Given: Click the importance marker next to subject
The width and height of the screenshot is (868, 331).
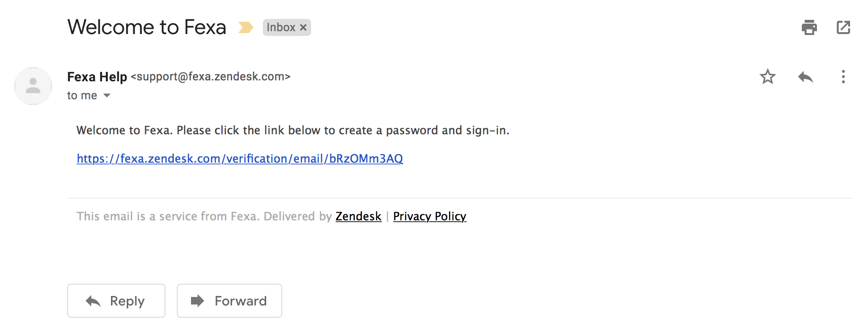Looking at the screenshot, I should pos(245,28).
